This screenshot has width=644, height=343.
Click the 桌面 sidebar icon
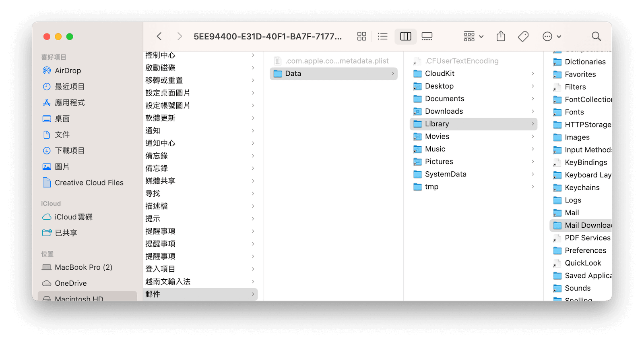[x=47, y=119]
